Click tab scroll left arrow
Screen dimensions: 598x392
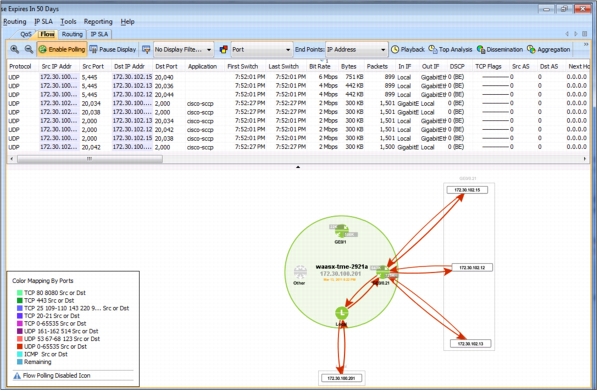(567, 34)
